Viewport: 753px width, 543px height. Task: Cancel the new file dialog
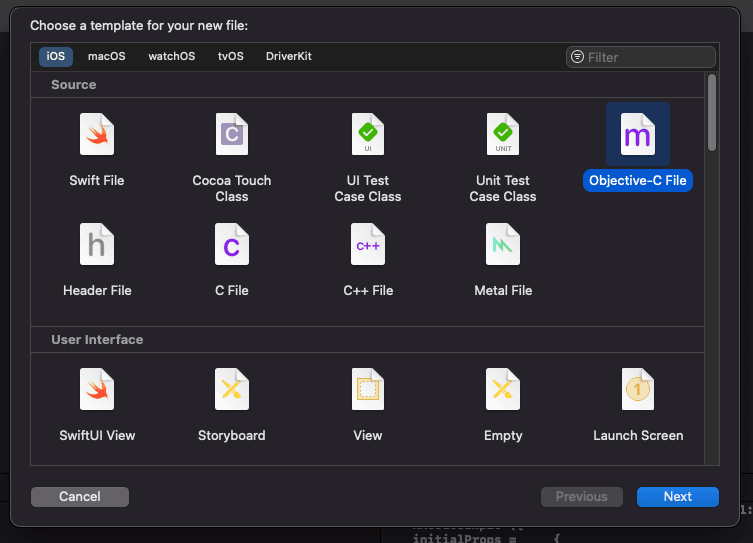coord(80,497)
